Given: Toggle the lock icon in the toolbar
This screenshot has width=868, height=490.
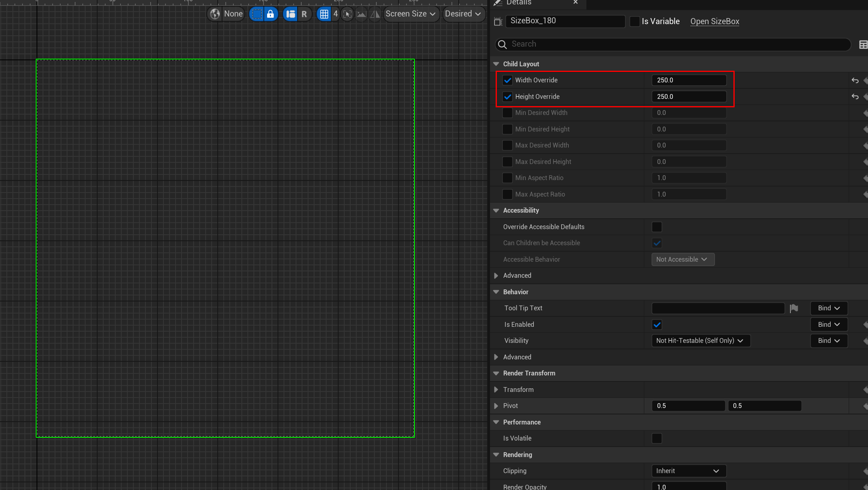Looking at the screenshot, I should 271,14.
